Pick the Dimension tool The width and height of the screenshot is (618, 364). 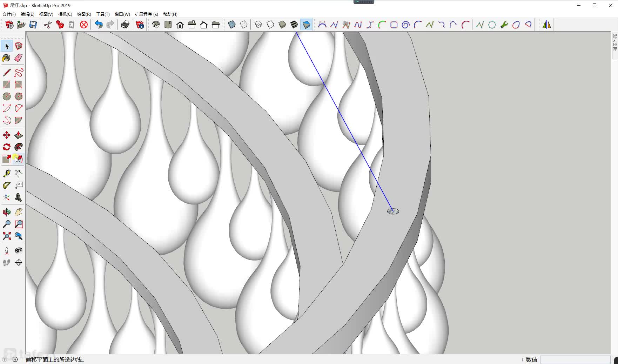(x=19, y=174)
